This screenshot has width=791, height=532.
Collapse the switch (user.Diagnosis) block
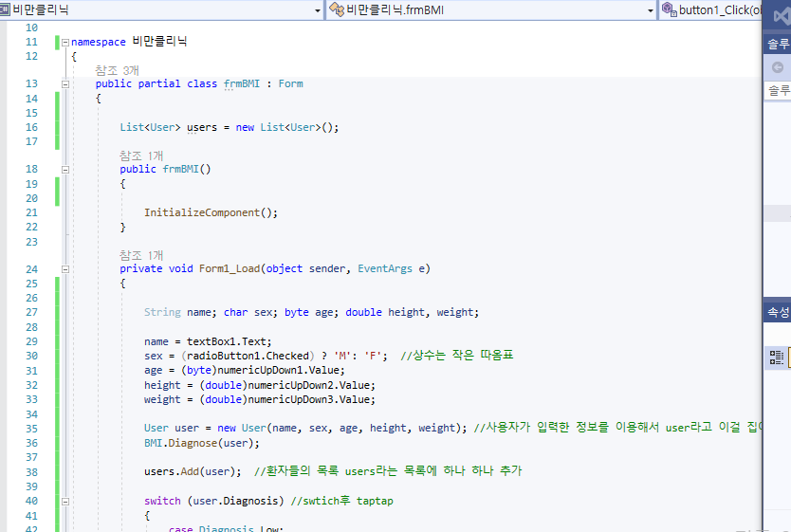click(65, 502)
